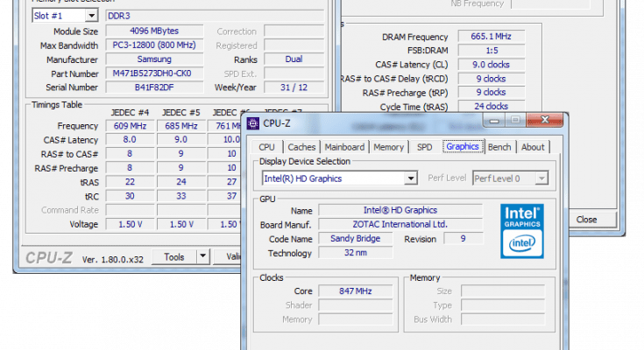
Task: Open the Bench tab
Action: click(499, 147)
